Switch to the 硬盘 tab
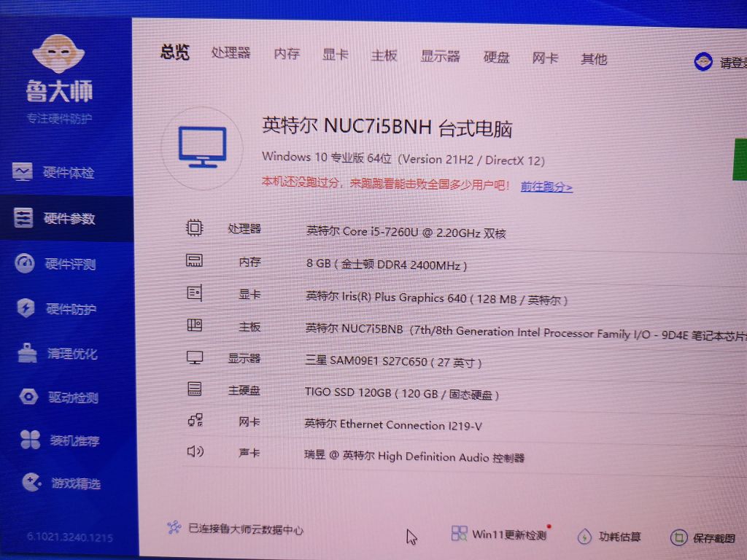This screenshot has height=560, width=747. click(x=496, y=58)
